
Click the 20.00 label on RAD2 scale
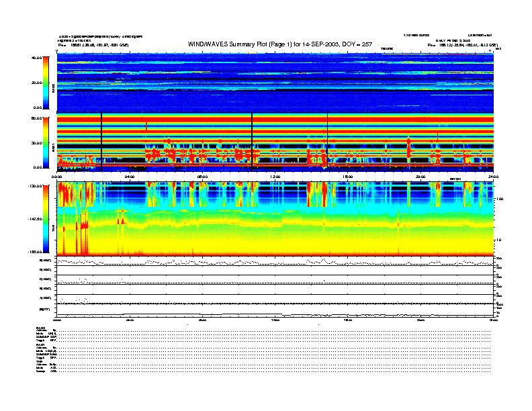37,83
